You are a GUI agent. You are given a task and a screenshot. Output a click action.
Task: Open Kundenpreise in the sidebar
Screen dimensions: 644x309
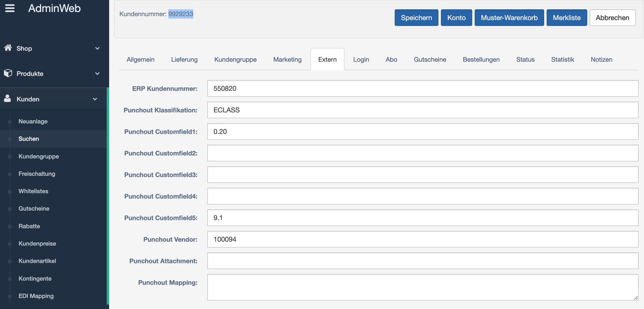(37, 243)
